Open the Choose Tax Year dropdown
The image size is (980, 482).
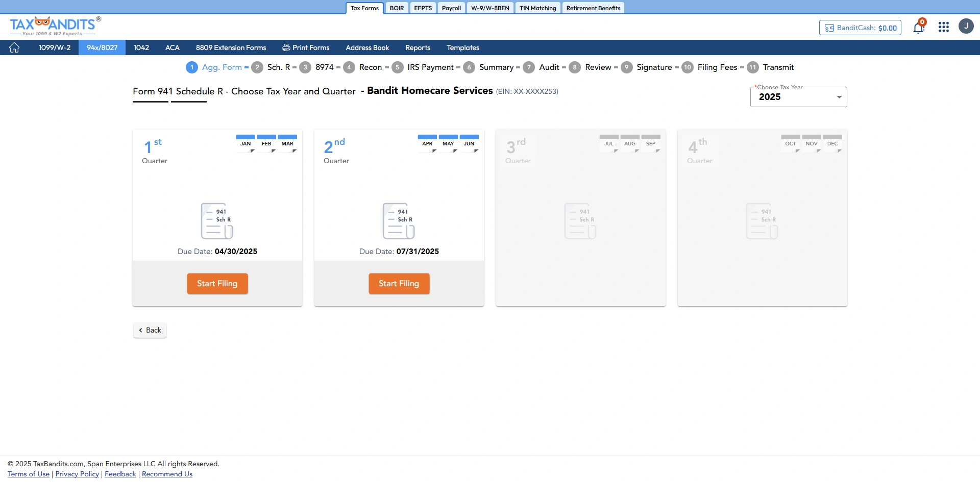(798, 97)
